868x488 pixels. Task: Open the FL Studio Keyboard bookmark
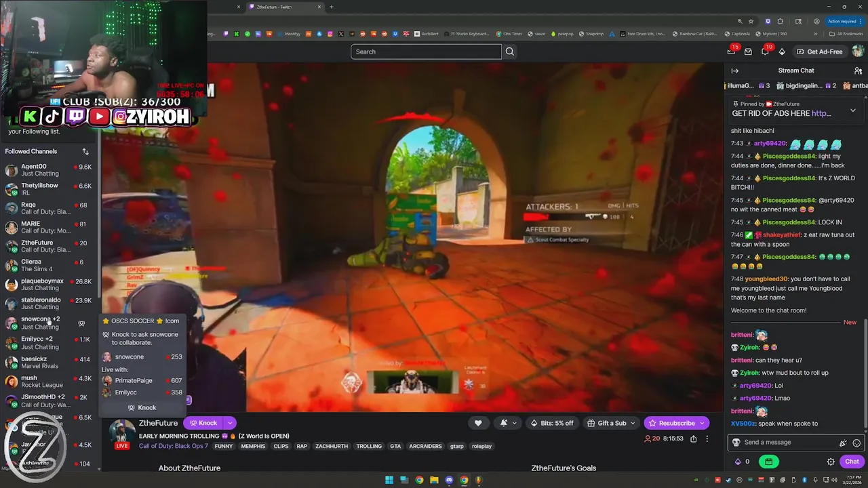coord(466,34)
